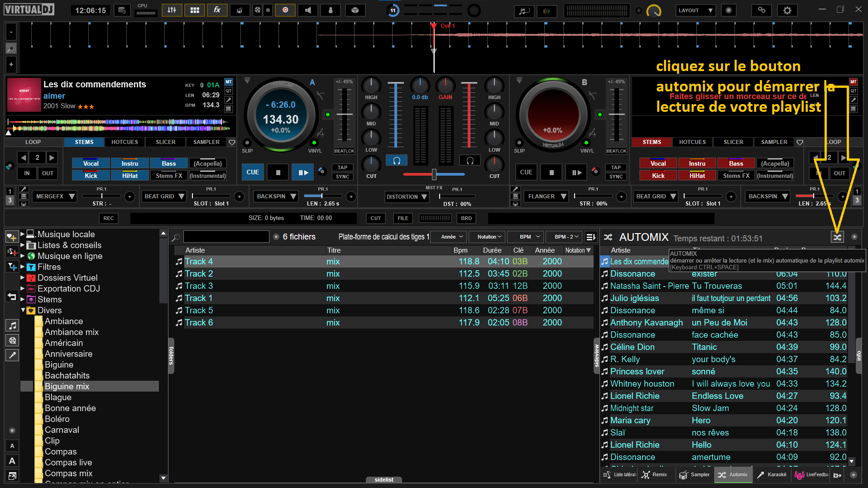This screenshot has height=488, width=868.
Task: Select the Track 4 row in file list
Action: click(x=384, y=262)
